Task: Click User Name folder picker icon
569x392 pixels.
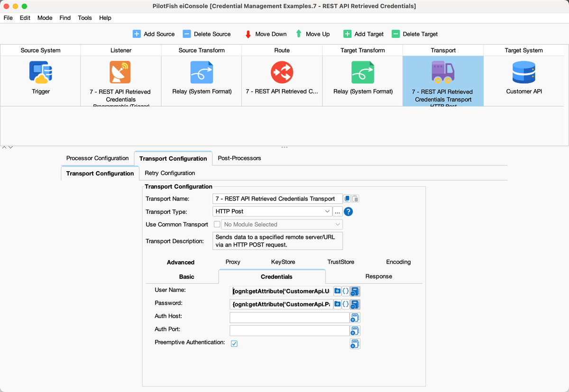Action: 338,291
